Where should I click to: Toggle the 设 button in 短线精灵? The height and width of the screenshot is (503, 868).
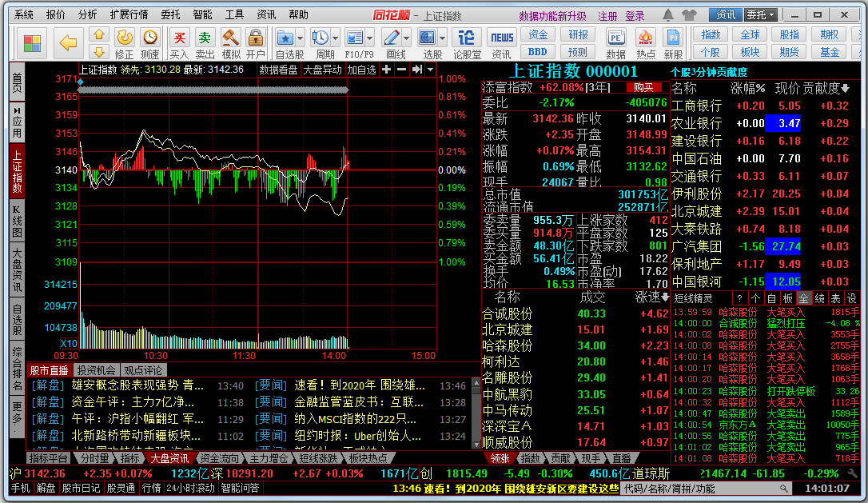coord(851,298)
